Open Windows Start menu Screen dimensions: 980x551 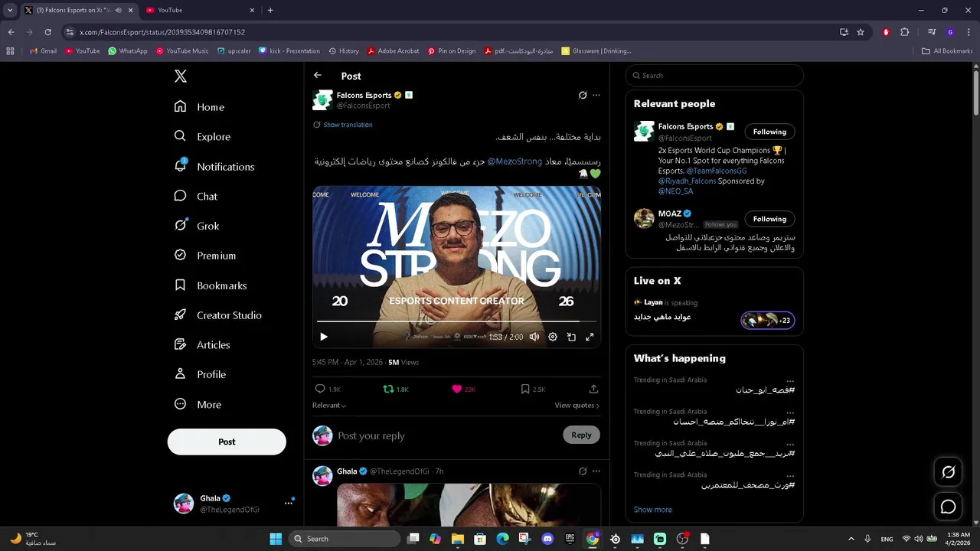(276, 539)
